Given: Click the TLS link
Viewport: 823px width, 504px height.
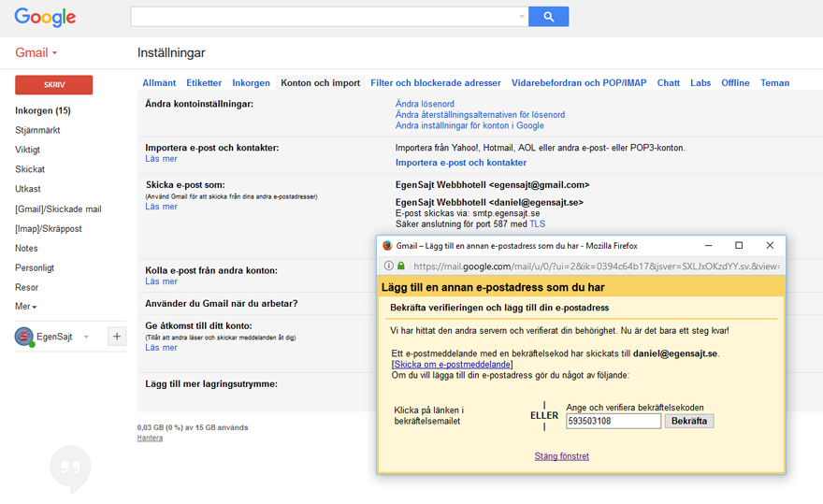Looking at the screenshot, I should [538, 224].
